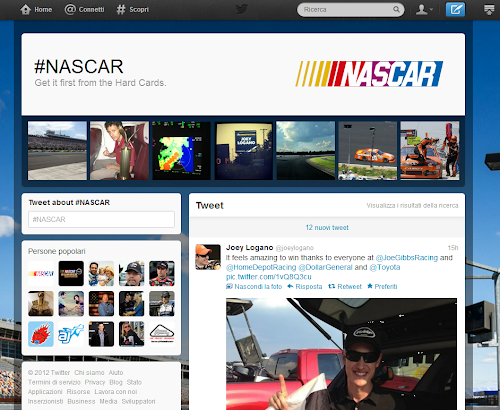Click the Applicazioni footer link
This screenshot has height=410, width=500.
(45, 392)
